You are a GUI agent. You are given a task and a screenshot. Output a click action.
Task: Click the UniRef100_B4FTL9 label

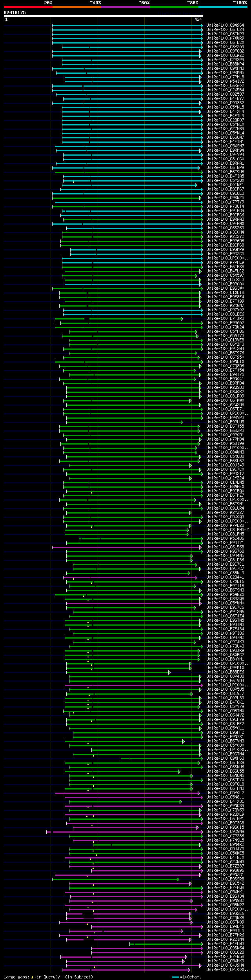225,116
